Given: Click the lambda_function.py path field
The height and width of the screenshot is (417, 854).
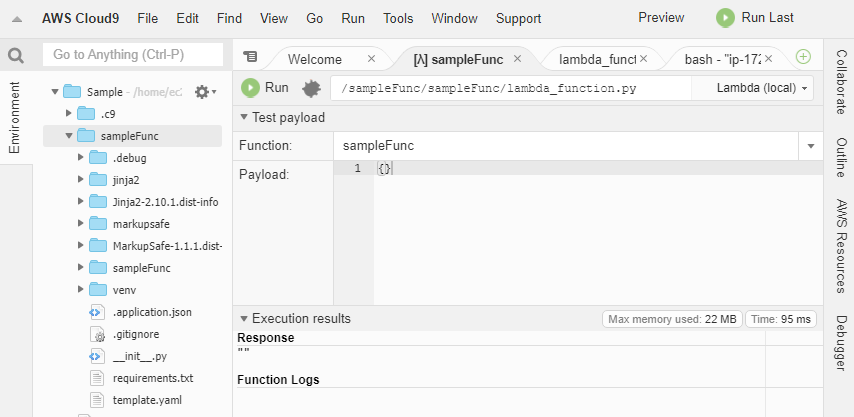Looking at the screenshot, I should point(510,88).
